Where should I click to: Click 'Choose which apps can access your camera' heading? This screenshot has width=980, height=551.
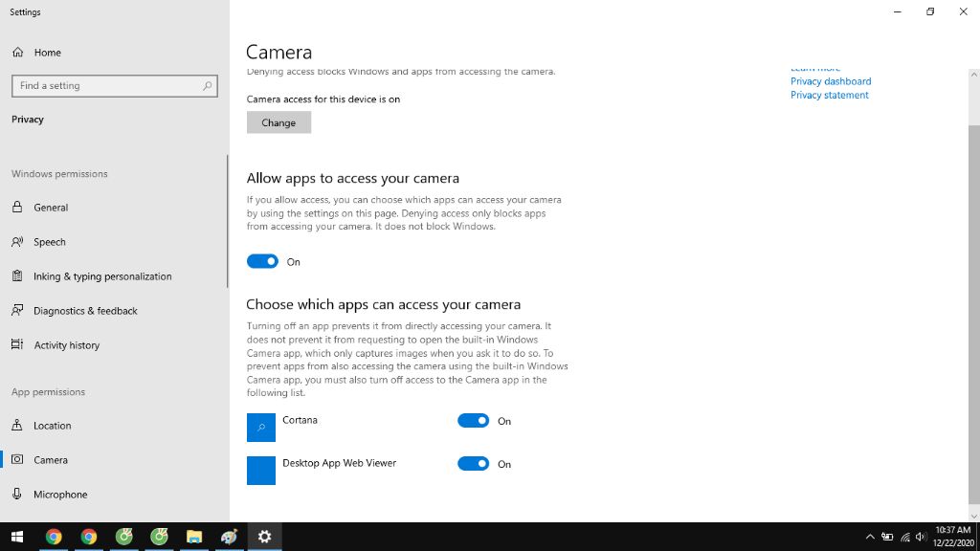[x=383, y=304]
